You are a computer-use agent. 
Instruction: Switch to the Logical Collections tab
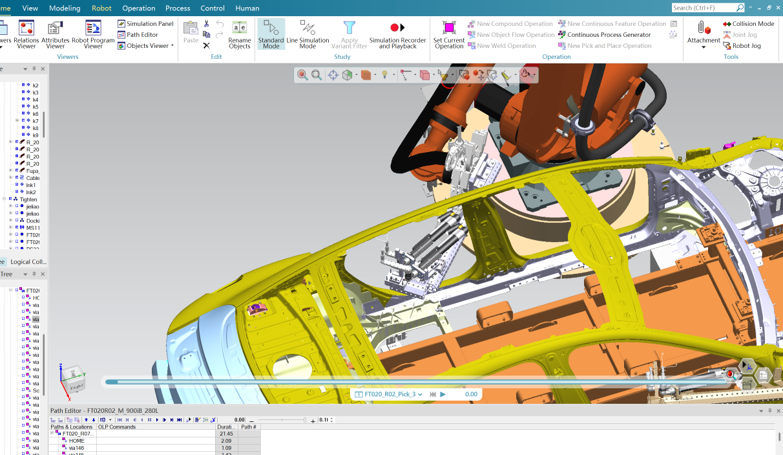[27, 262]
